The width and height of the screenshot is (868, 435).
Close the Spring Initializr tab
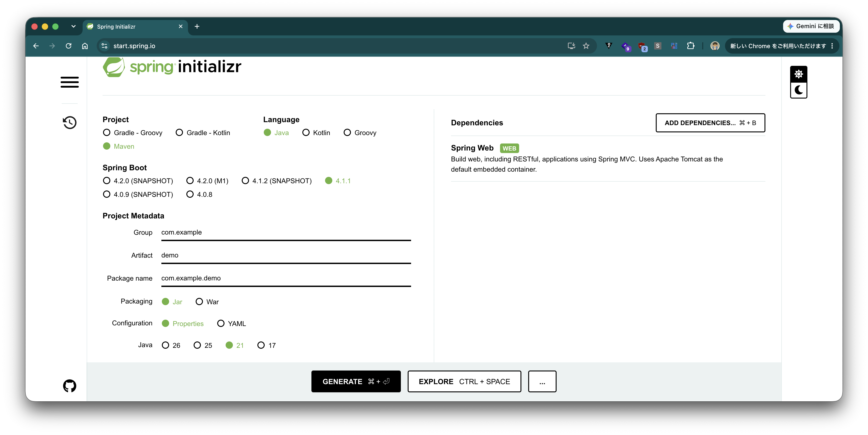[x=181, y=26]
